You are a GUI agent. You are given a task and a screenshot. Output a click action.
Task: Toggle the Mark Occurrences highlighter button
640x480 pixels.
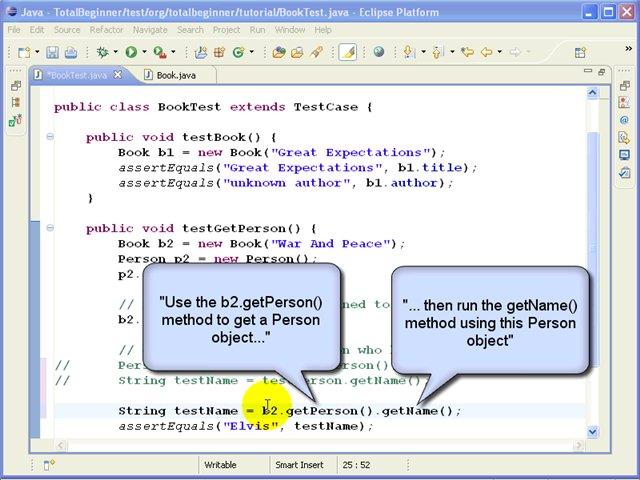click(347, 52)
